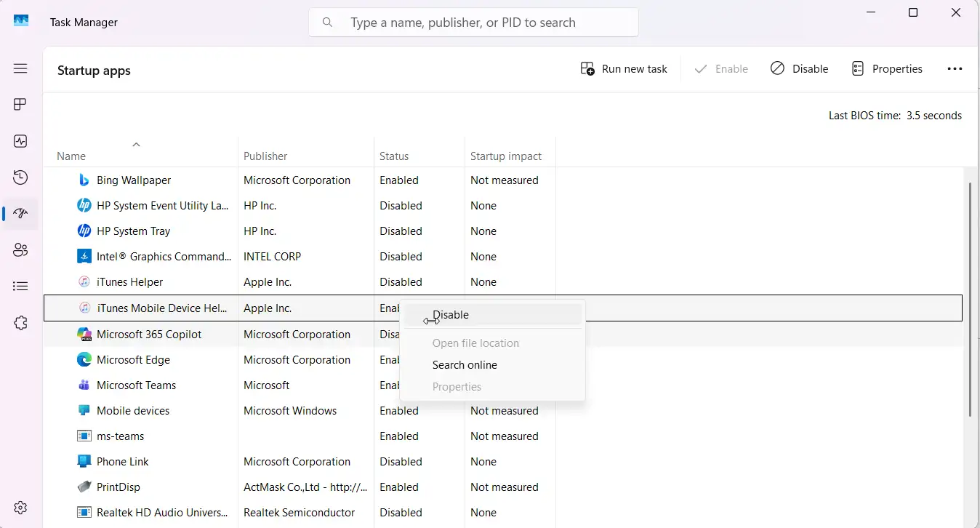Select the Mobile devices row name
Viewport: 980px width, 528px height.
(x=133, y=410)
